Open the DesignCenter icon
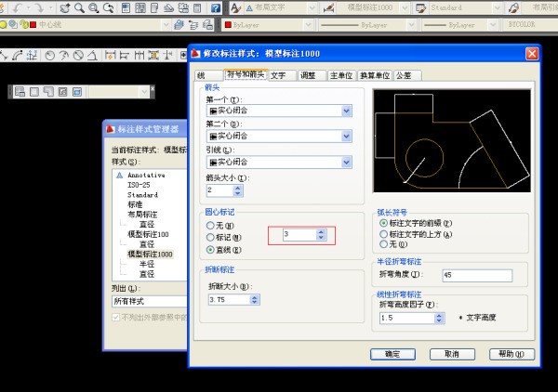This screenshot has height=392, width=558. (x=140, y=7)
